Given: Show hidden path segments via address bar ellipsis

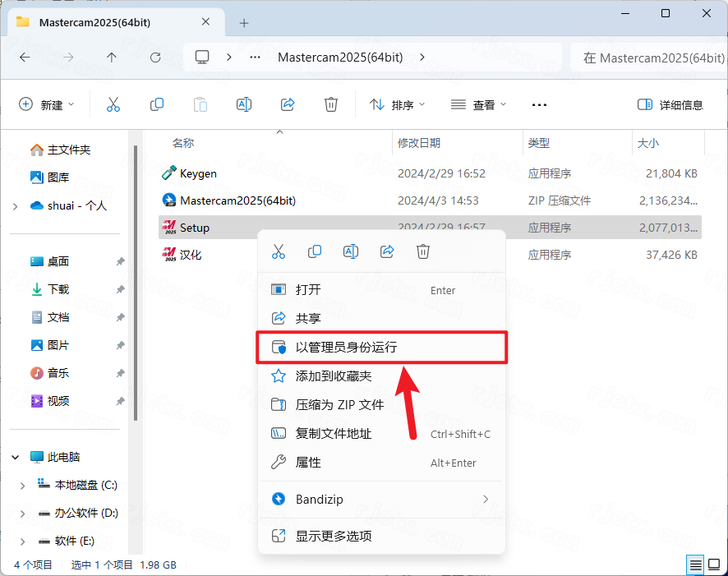Looking at the screenshot, I should click(x=255, y=58).
